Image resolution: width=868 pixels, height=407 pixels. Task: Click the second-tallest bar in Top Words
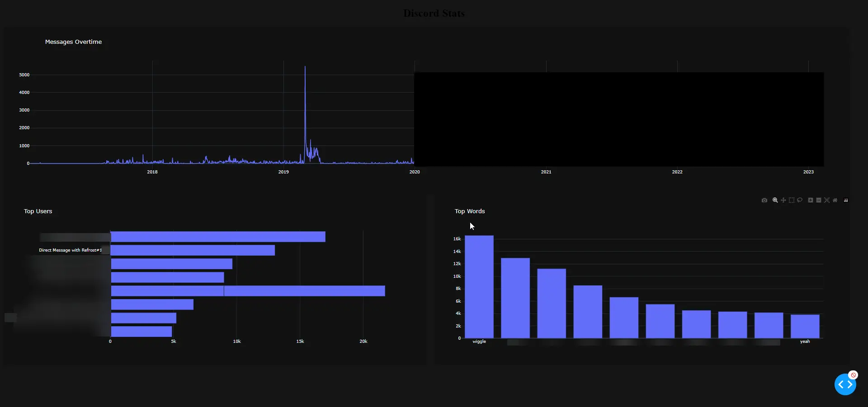(x=515, y=298)
